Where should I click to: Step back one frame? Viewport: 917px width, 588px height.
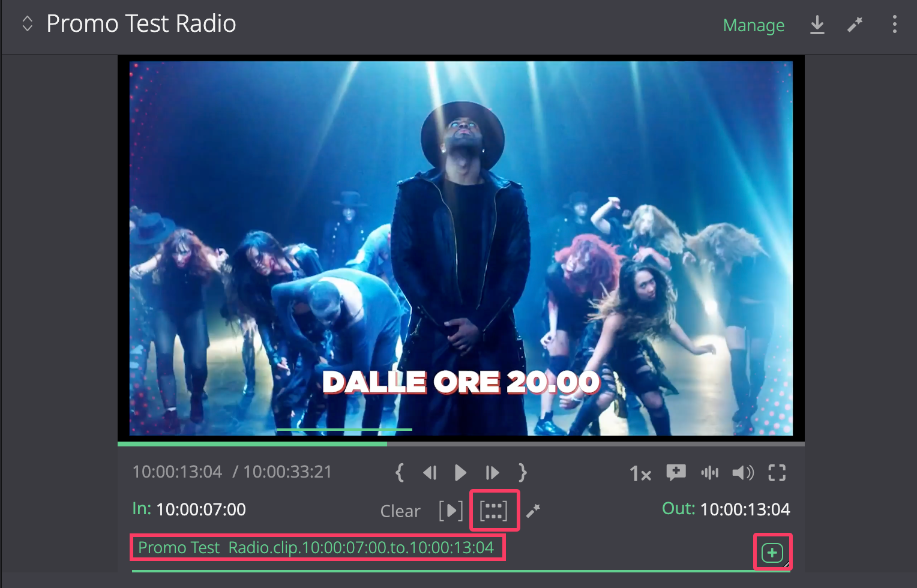pyautogui.click(x=430, y=473)
